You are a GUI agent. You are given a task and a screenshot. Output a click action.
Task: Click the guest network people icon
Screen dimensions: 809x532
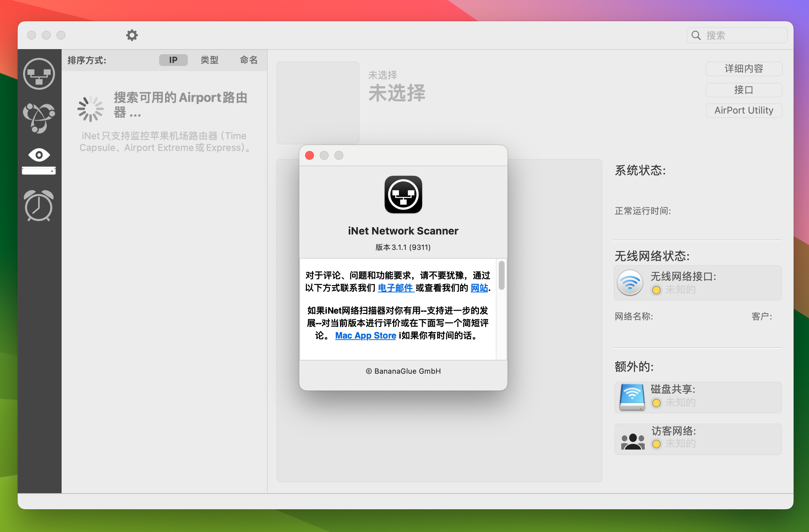[x=633, y=442]
